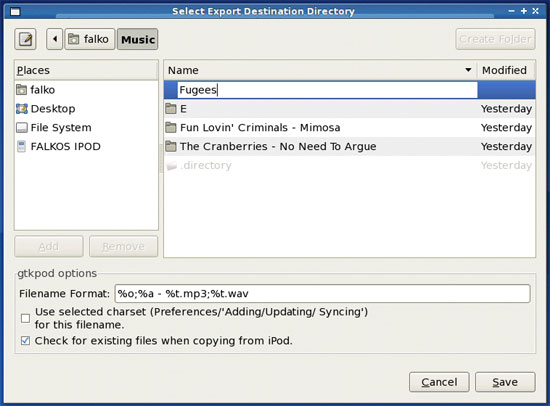The image size is (550, 406).
Task: Click the Remove bookmark button
Action: point(123,246)
